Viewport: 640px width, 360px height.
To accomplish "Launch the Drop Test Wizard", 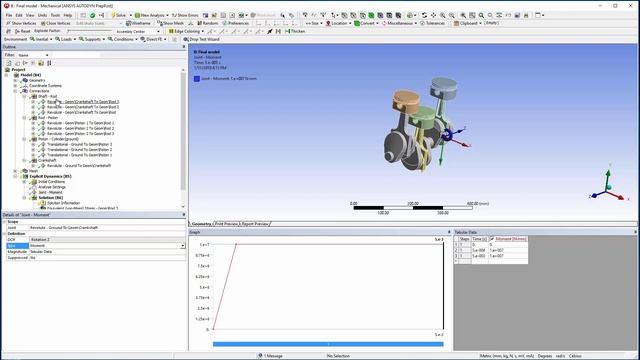I will pyautogui.click(x=201, y=39).
